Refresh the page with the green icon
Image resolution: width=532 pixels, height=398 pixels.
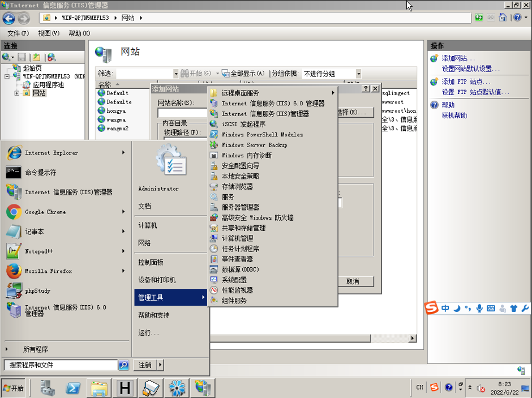pyautogui.click(x=479, y=18)
